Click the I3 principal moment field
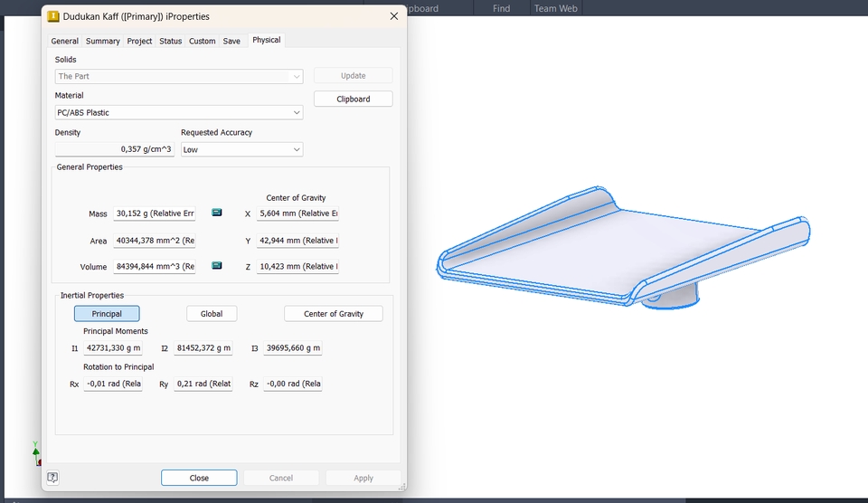868x503 pixels. click(293, 348)
